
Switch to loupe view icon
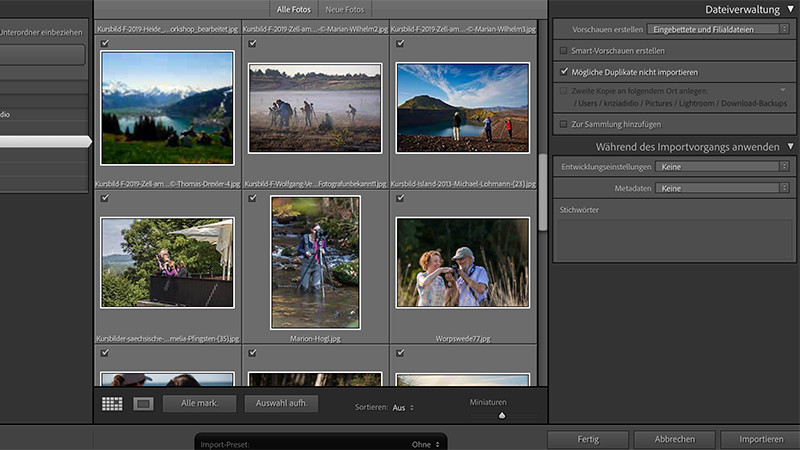tap(143, 404)
